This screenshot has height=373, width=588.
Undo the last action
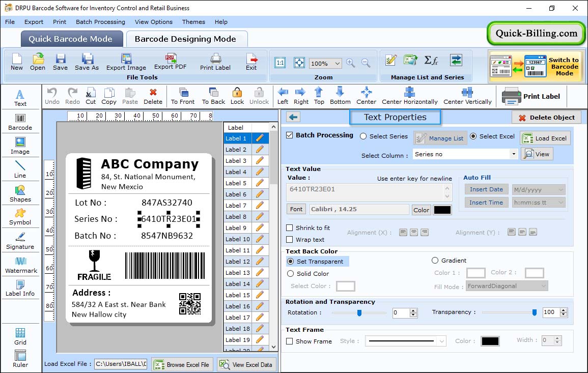click(52, 96)
